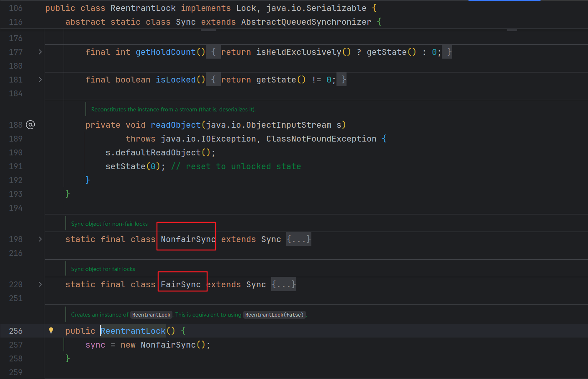
Task: Click the setState call on line 191
Action: click(126, 166)
